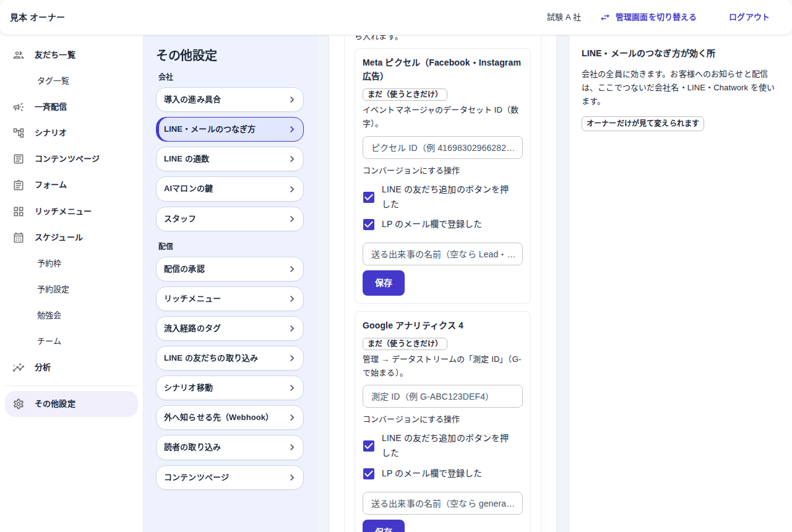792x532 pixels.
Task: Click the フォーム clipboard icon
Action: pos(19,185)
